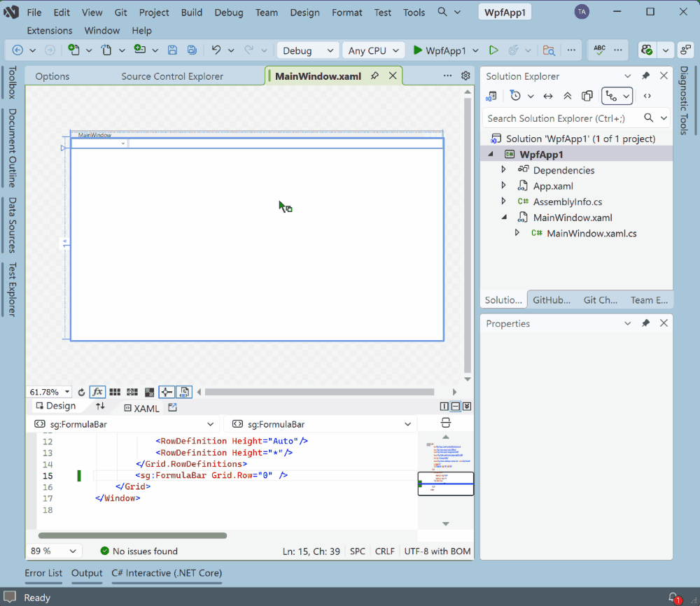Switch editor panes to horizontal split layout

point(456,406)
